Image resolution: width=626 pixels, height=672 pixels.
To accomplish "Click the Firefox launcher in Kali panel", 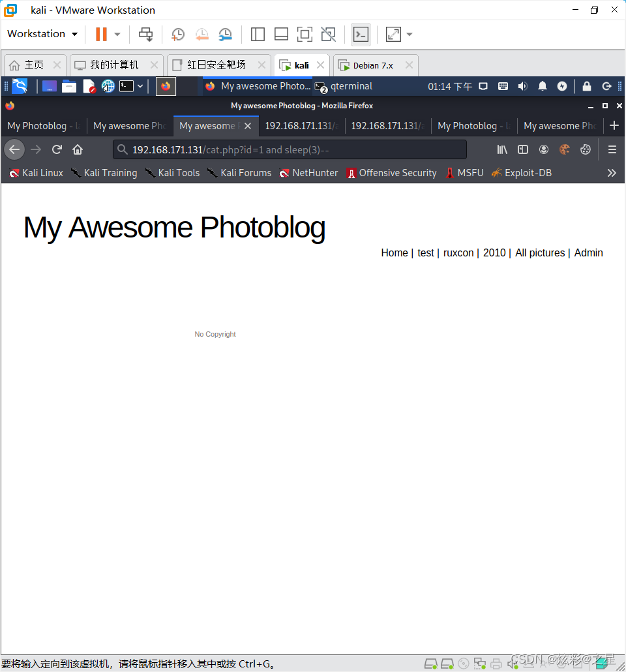I will click(166, 86).
